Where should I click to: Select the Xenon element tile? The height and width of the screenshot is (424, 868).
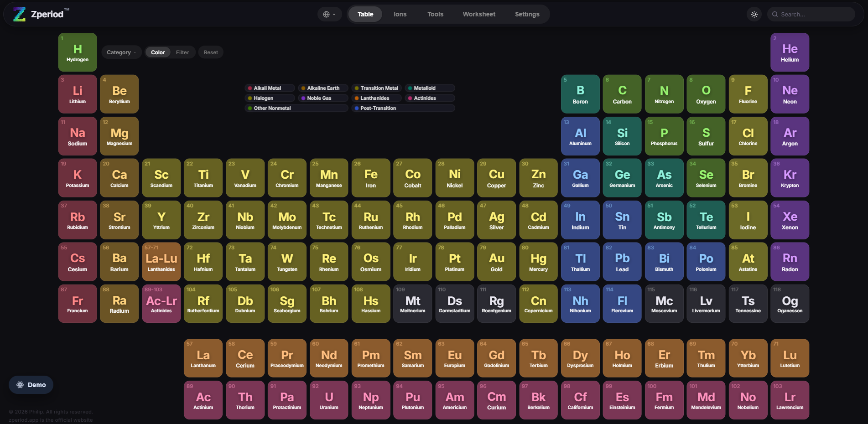click(x=790, y=220)
